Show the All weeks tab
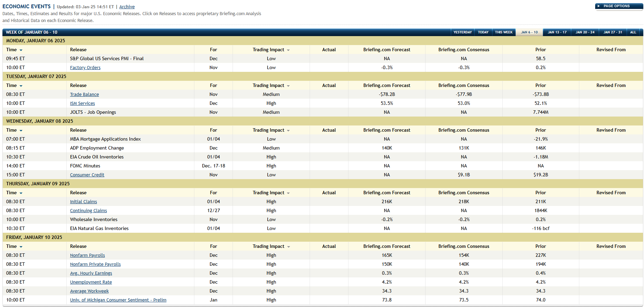The width and height of the screenshot is (644, 307). pyautogui.click(x=633, y=32)
